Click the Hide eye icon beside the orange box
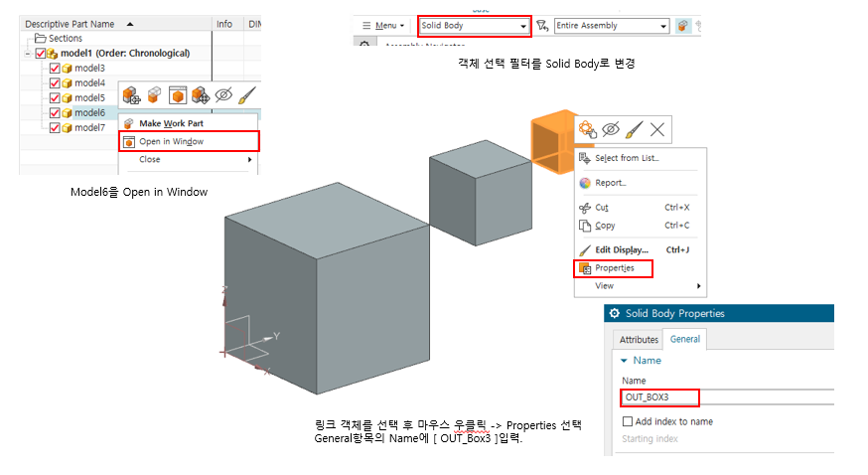Screen dimensions: 868x475 click(x=611, y=128)
